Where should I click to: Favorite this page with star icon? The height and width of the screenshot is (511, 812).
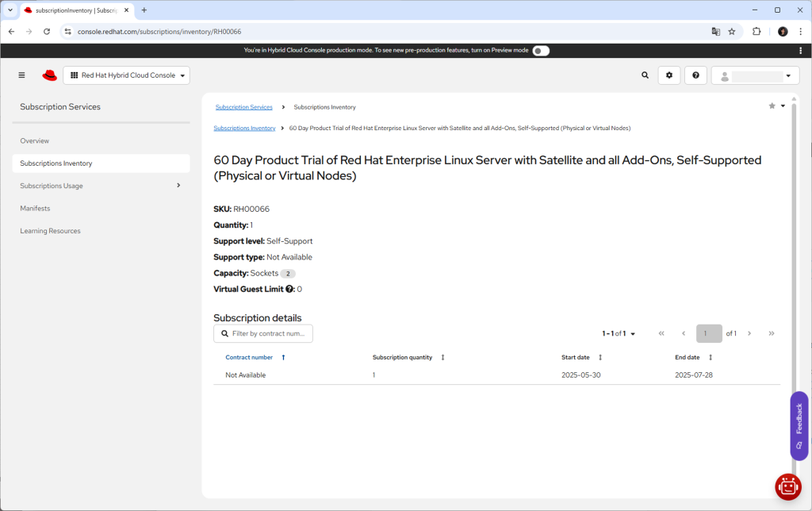[x=772, y=106]
